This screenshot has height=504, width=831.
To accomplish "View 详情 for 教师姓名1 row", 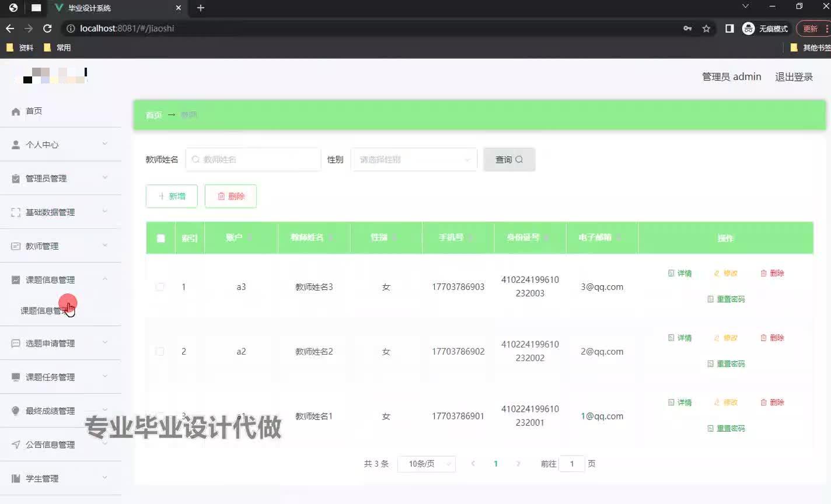I will [680, 402].
